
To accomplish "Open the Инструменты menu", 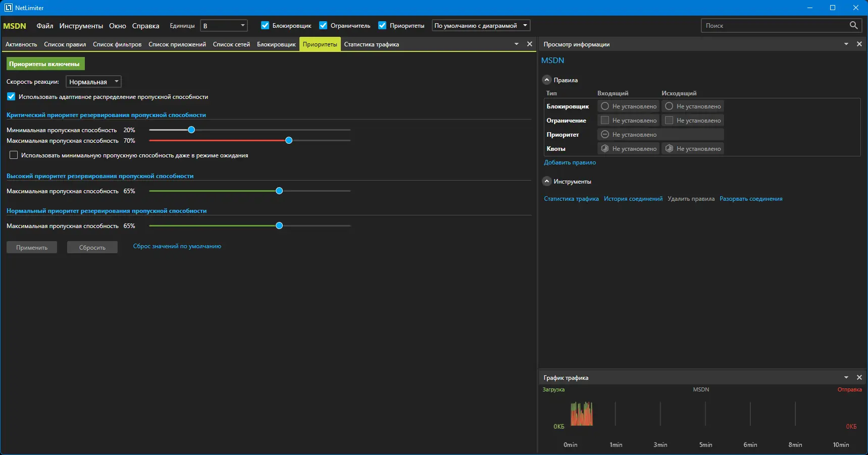I will (81, 26).
